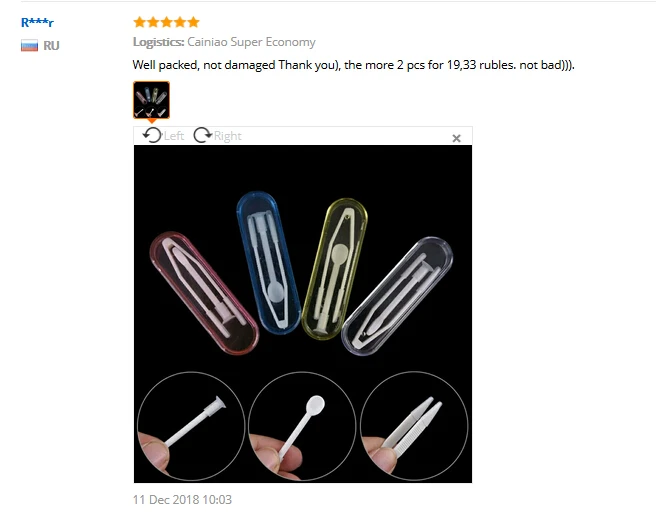
Task: Click the blue case in enlarged photo
Action: tap(268, 263)
